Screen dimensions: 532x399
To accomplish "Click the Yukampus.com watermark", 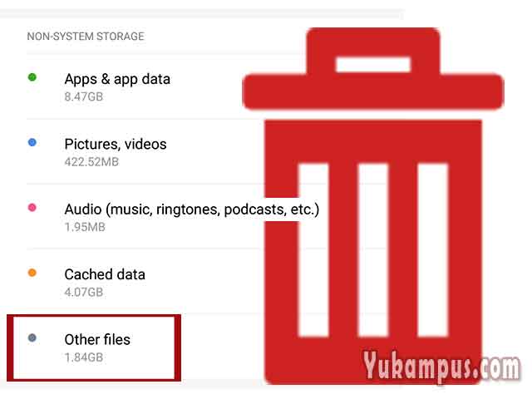I will (x=441, y=367).
